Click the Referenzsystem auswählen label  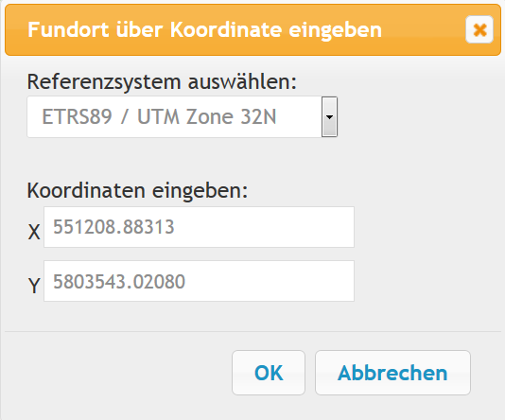[x=162, y=81]
